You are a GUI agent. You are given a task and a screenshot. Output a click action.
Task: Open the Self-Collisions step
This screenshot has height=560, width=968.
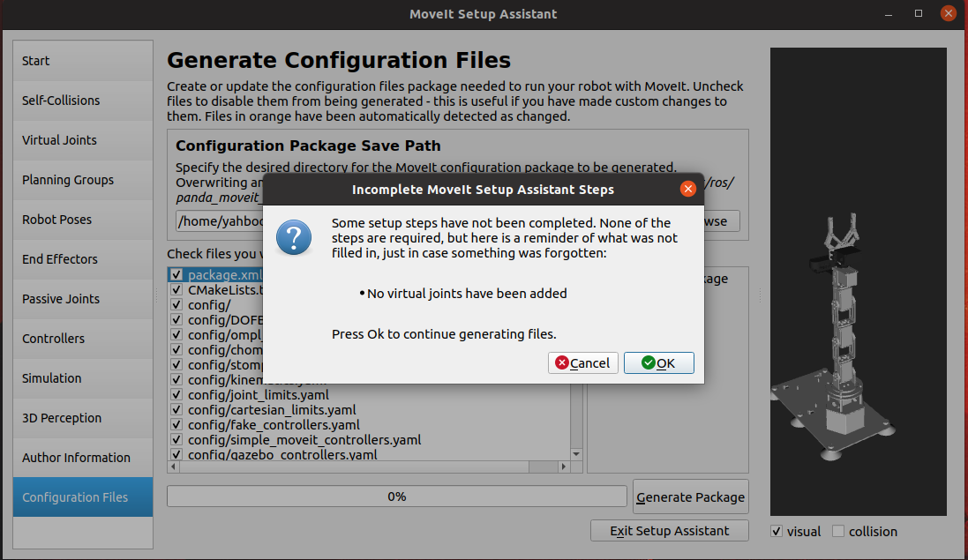(x=83, y=100)
